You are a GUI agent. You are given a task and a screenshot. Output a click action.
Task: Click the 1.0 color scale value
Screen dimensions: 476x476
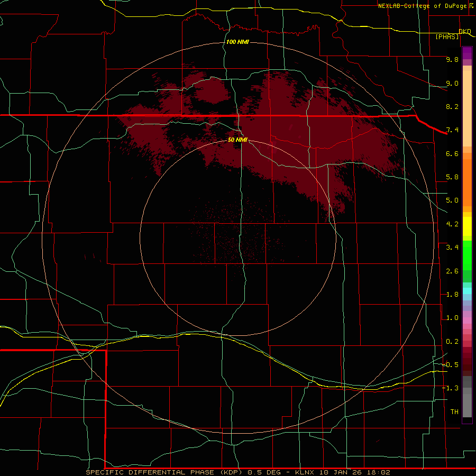pyautogui.click(x=452, y=318)
